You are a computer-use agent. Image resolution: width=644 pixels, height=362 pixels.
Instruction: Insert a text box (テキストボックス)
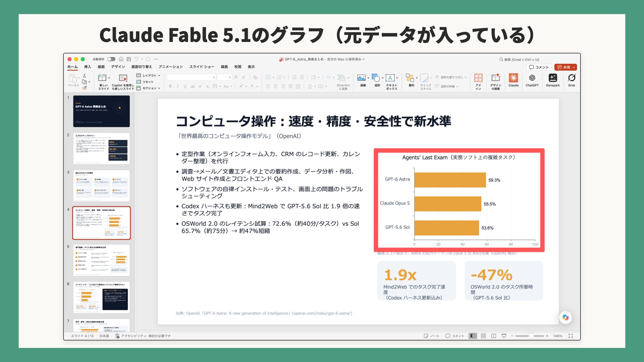[x=391, y=82]
